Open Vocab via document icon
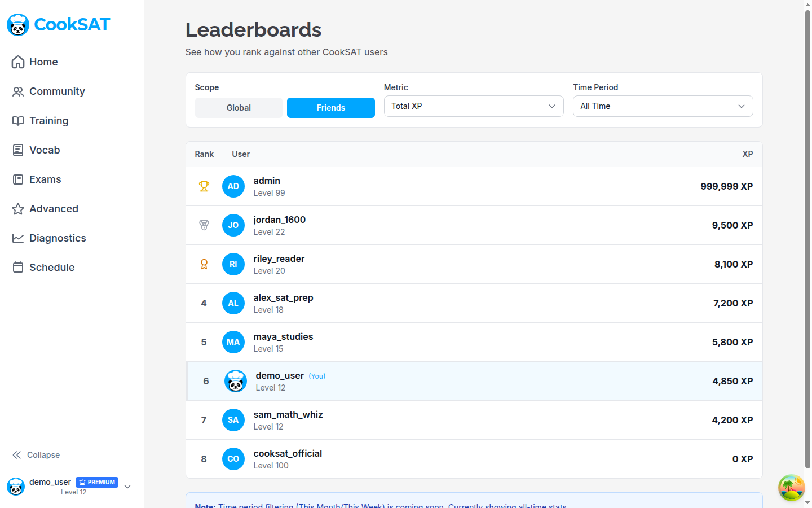 click(18, 150)
